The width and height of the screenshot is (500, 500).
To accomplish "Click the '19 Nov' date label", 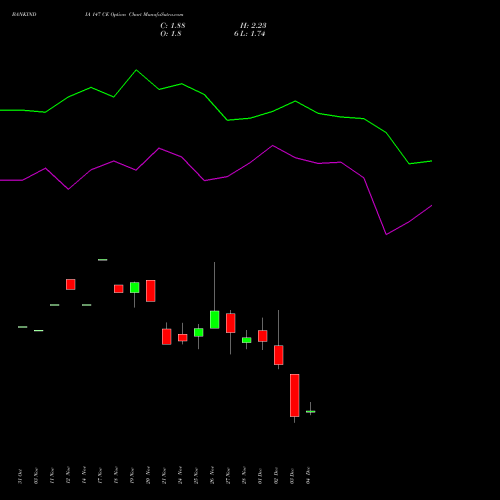I will (x=132, y=476).
